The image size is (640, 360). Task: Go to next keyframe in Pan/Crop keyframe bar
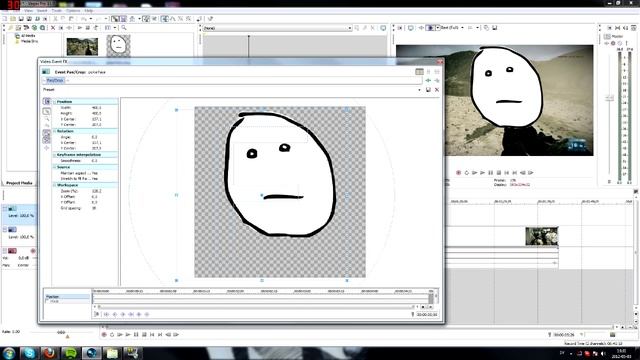click(123, 314)
